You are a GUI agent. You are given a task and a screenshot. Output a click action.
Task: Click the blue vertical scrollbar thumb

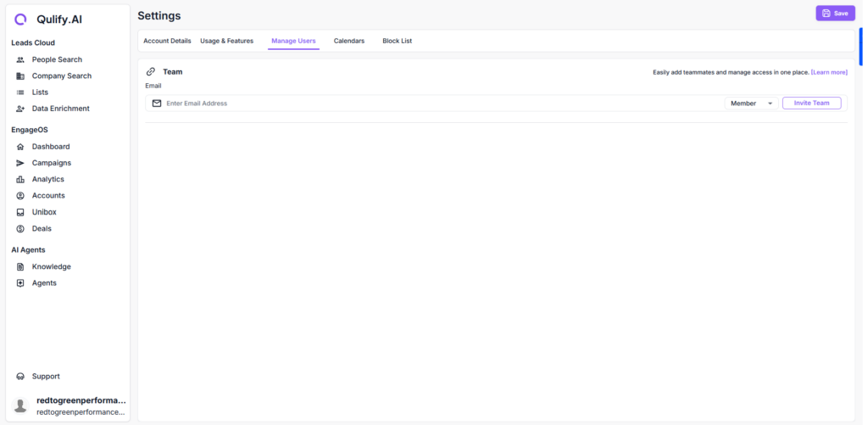861,47
